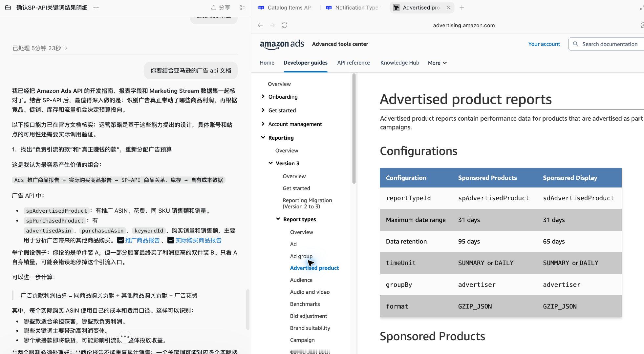Open the Audio and video report page

pos(310,292)
